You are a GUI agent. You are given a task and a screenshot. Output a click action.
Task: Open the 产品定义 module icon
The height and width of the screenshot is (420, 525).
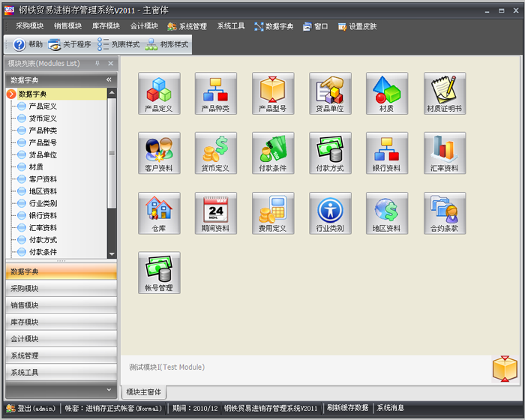tap(159, 93)
